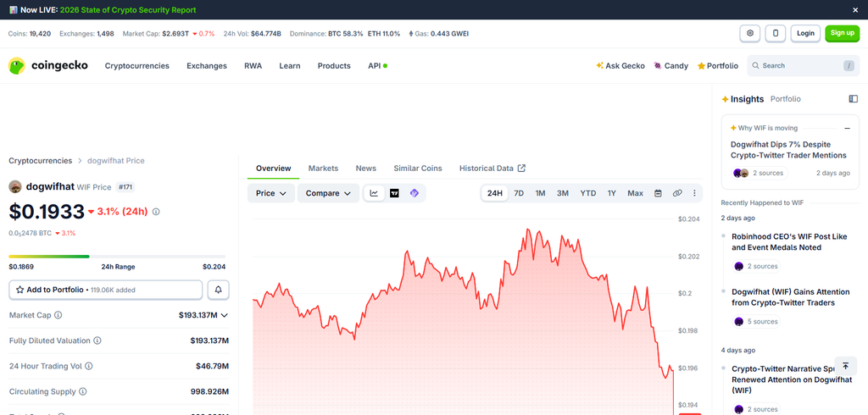The height and width of the screenshot is (415, 868).
Task: Click the Cryptocurrencies breadcrumb link
Action: click(41, 160)
